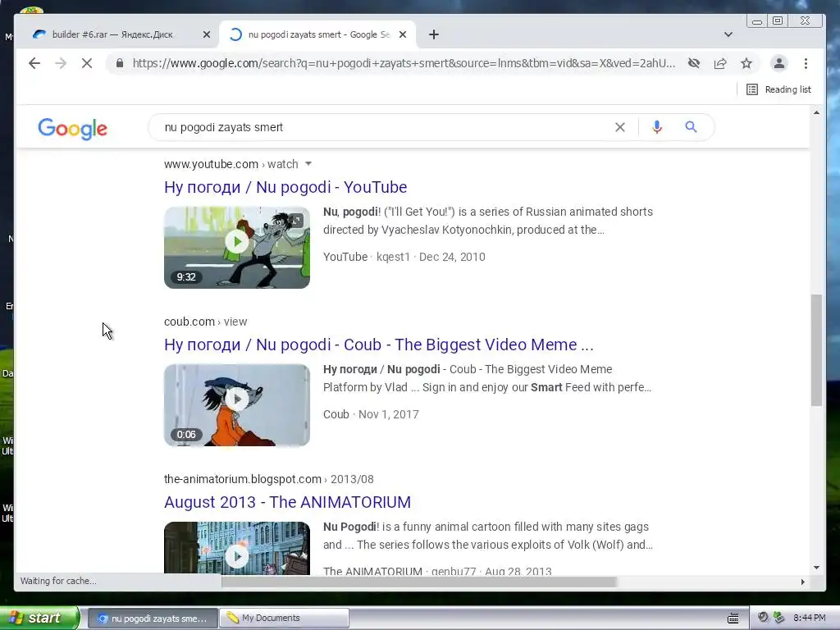Open the Nu pogodi - Coub result link
The image size is (840, 630).
pos(379,345)
